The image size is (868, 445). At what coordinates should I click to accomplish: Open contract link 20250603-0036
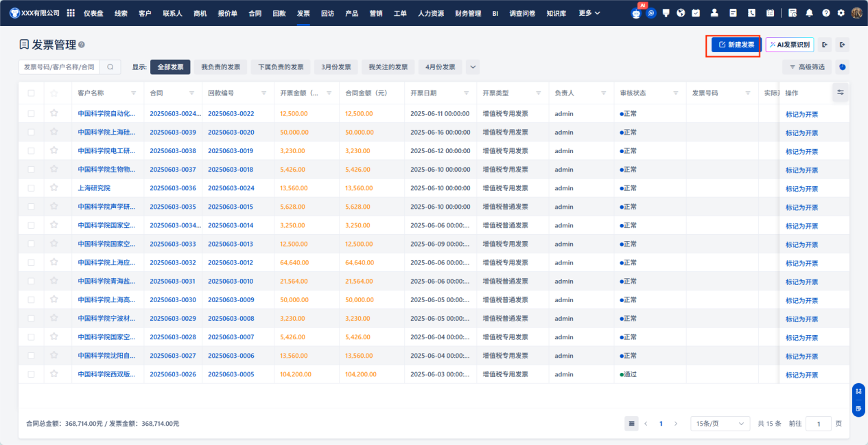(173, 187)
